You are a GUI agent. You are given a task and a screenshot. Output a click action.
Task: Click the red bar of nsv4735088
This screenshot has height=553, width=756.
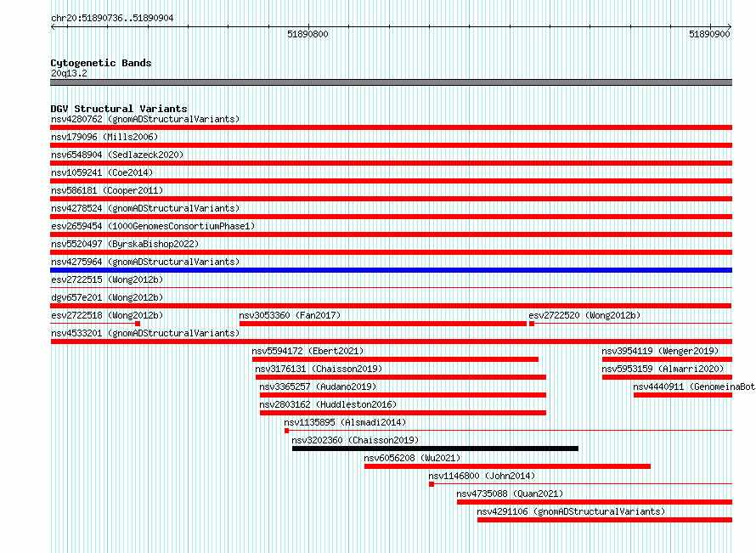click(595, 502)
